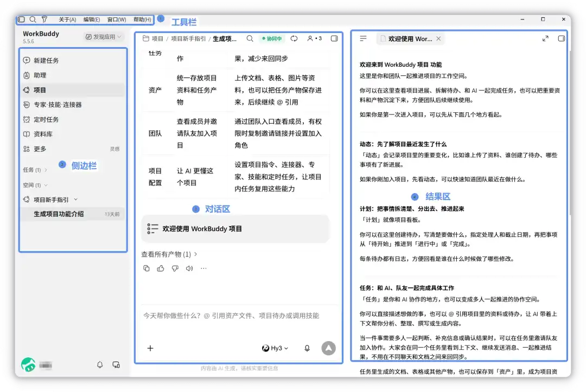Viewport: 586px width, 392px height.
Task: Select 项目 in the sidebar
Action: (73, 90)
